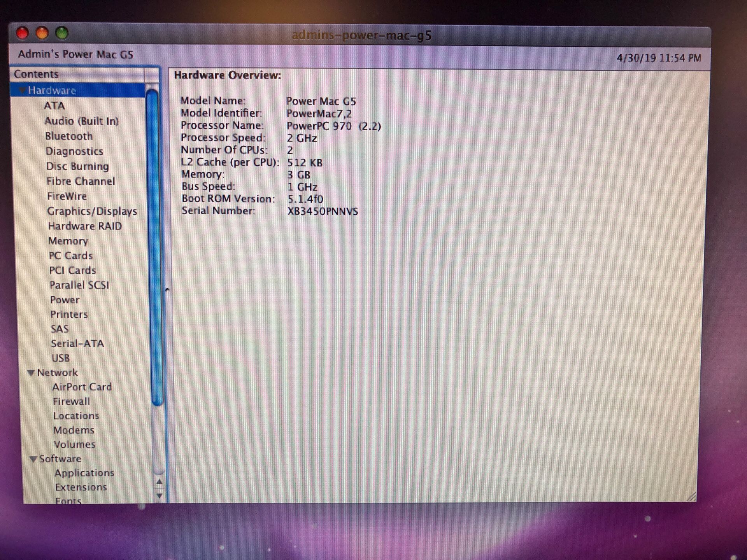Viewport: 747px width, 560px height.
Task: Collapse the Network disclosure triangle
Action: [x=31, y=373]
